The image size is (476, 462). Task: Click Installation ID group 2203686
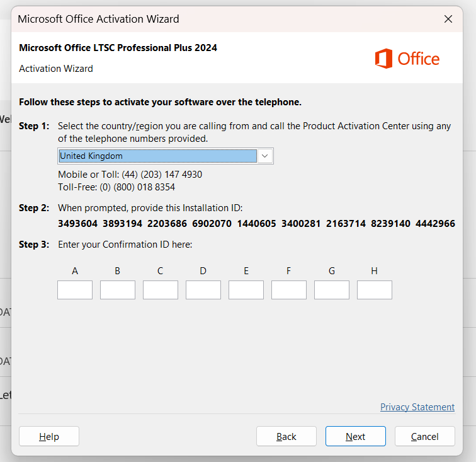click(x=167, y=224)
